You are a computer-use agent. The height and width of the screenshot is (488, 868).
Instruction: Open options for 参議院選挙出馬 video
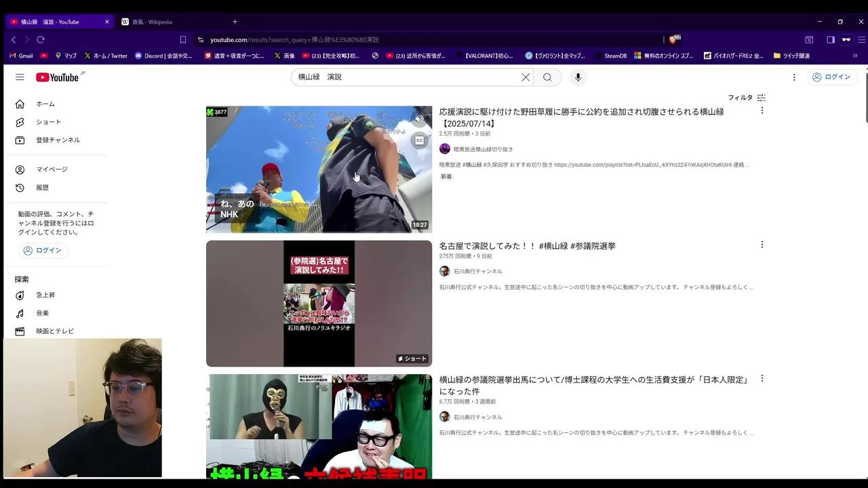pyautogui.click(x=762, y=379)
